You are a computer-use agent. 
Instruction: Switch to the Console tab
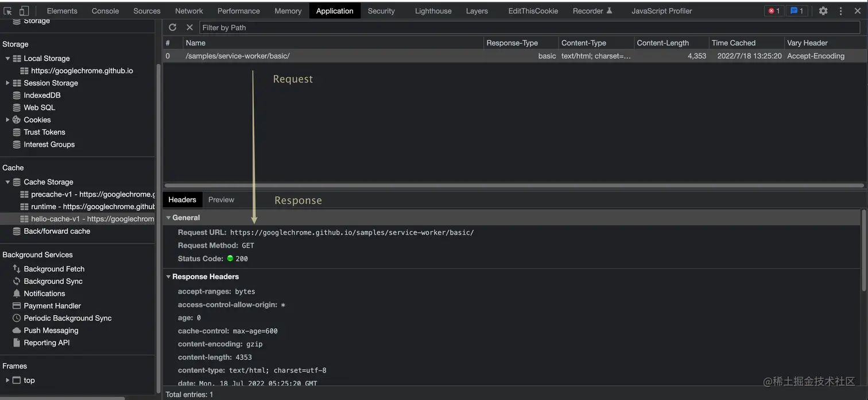105,11
